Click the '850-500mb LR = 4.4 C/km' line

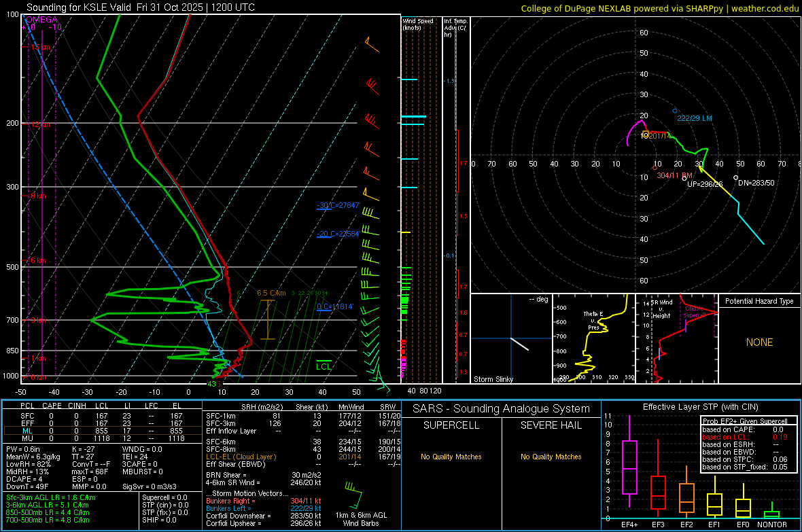click(48, 512)
